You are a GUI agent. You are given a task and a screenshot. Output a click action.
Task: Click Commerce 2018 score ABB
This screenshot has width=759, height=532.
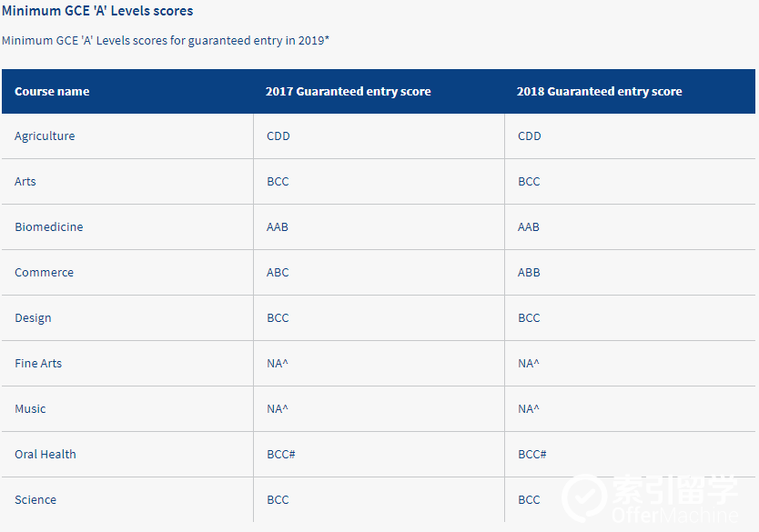[x=529, y=272]
